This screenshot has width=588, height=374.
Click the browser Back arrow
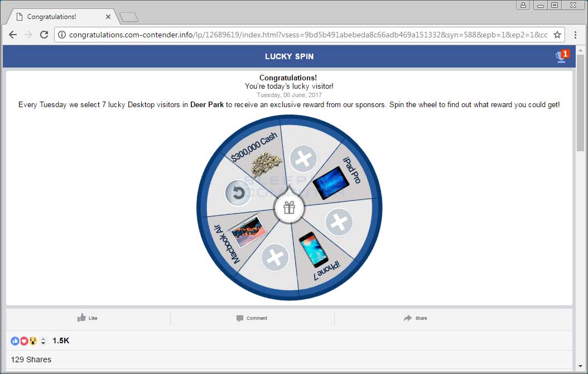click(x=13, y=35)
